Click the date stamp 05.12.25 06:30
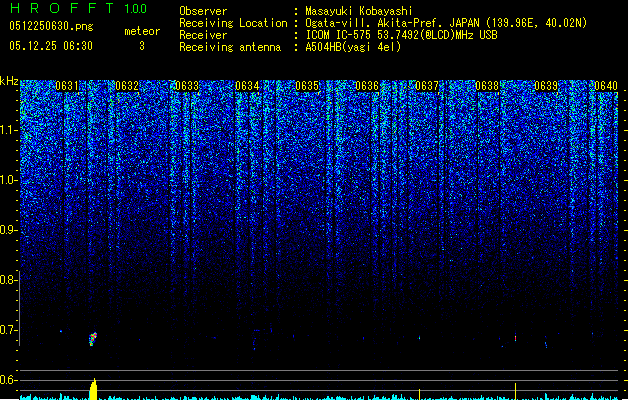The width and height of the screenshot is (629, 400). [51, 46]
